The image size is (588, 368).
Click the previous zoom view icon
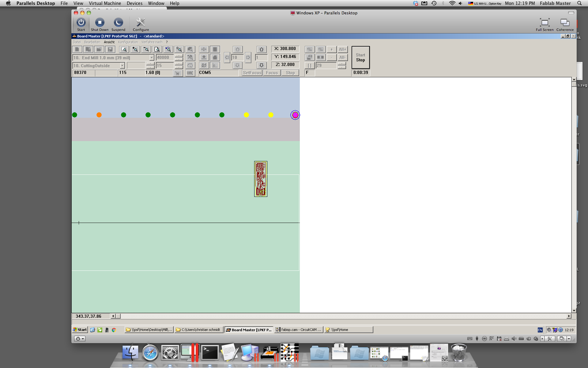click(168, 49)
